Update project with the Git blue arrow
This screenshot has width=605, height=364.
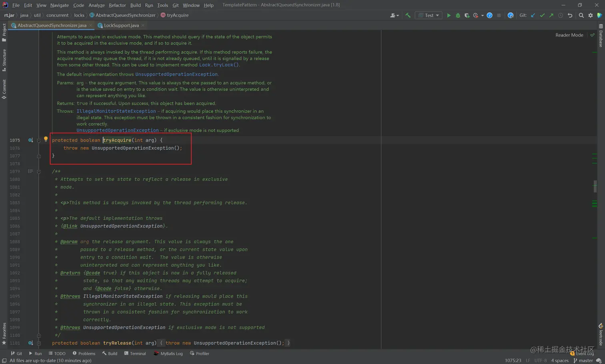tap(533, 15)
